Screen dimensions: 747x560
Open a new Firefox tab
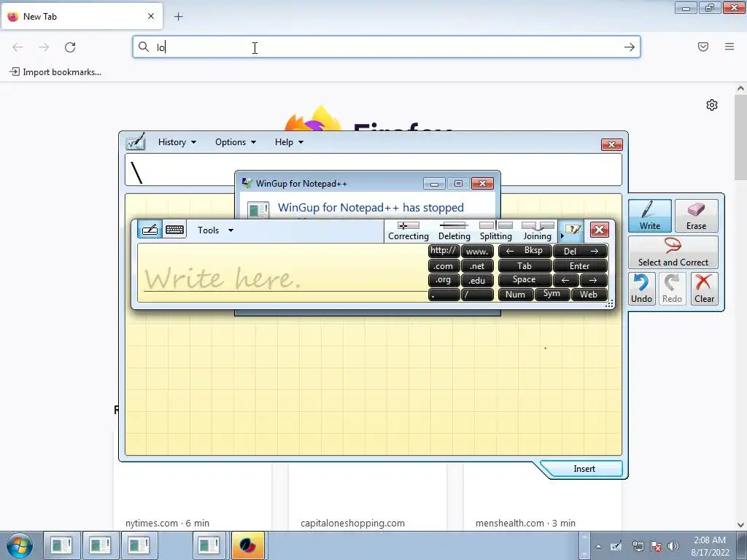click(178, 17)
